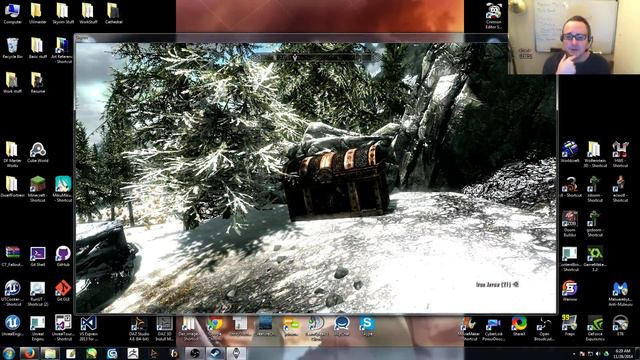Open the Resume folder icon
Image resolution: width=640 pixels, height=360 pixels.
click(x=37, y=83)
